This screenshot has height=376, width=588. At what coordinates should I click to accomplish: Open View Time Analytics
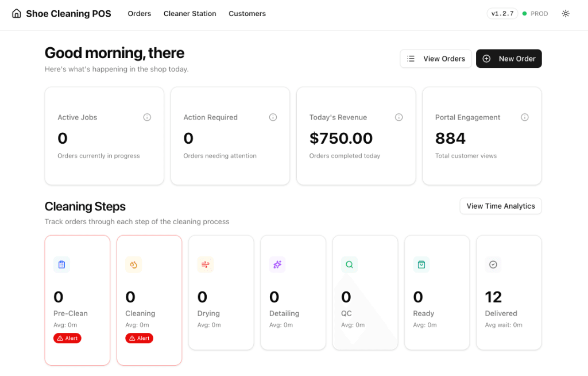(500, 206)
